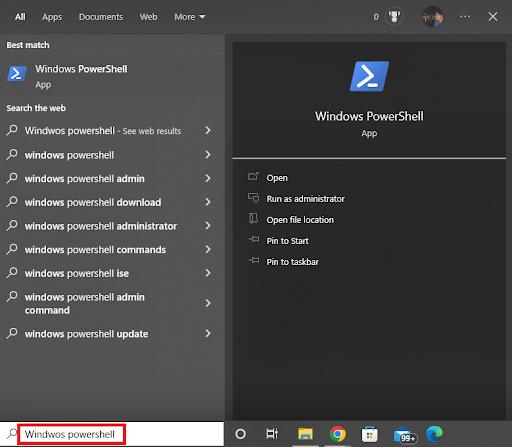The height and width of the screenshot is (447, 512).
Task: Expand the 'windows powershell administrator' chevron
Action: tap(208, 226)
